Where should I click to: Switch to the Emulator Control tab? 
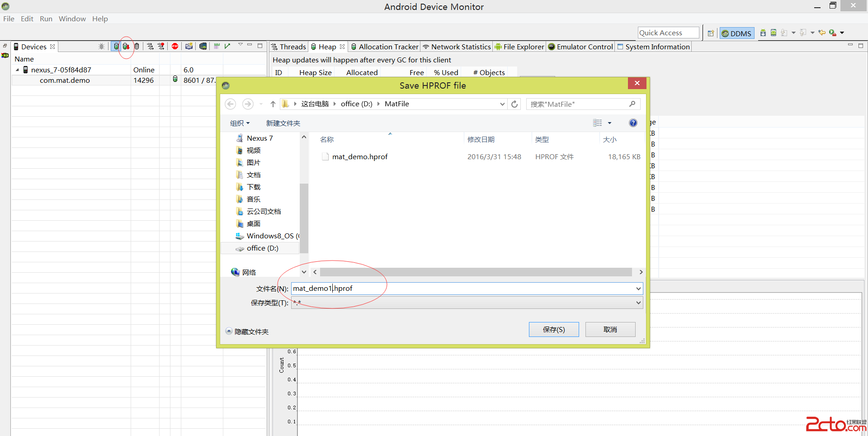(x=580, y=47)
